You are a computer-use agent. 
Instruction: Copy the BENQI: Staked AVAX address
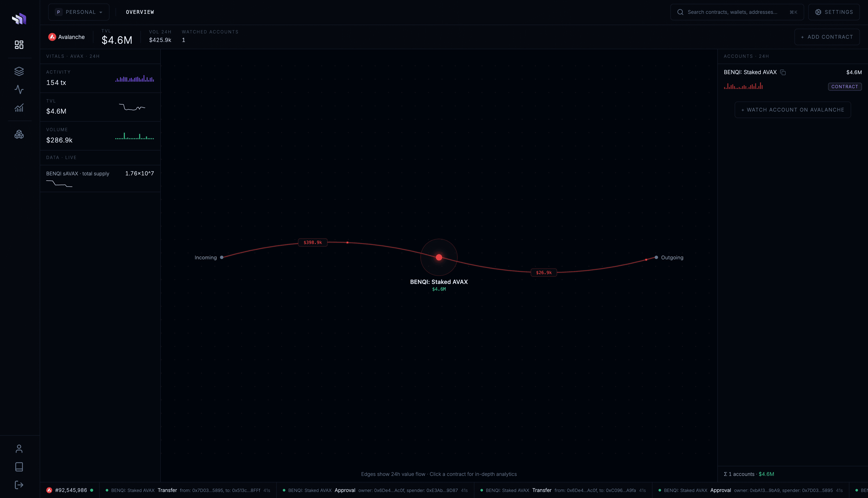point(783,73)
